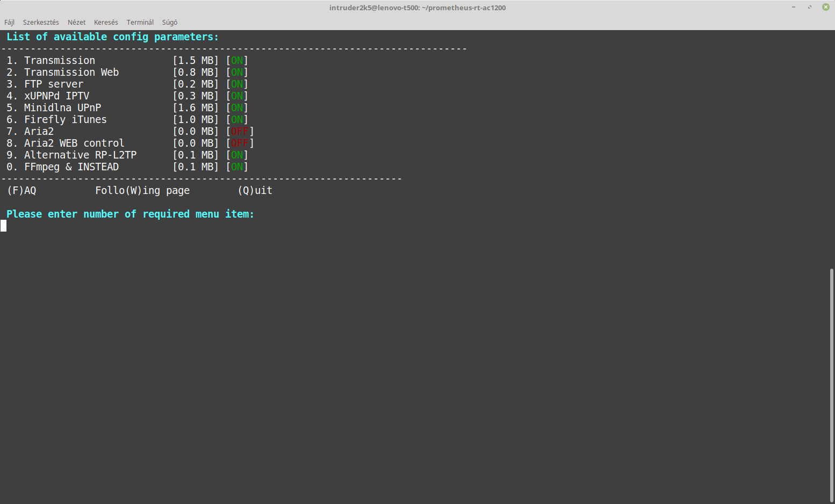Click the '6. Firefly iTunes' line
Viewport: 835px width, 504px height.
tap(127, 119)
